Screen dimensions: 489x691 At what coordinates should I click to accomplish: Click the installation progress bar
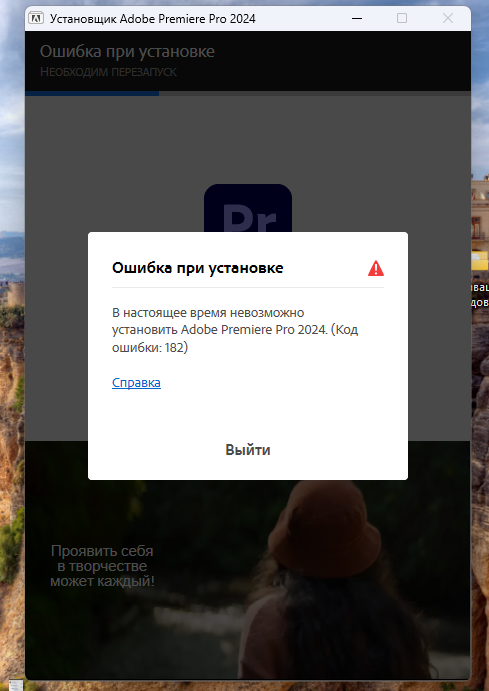point(248,93)
